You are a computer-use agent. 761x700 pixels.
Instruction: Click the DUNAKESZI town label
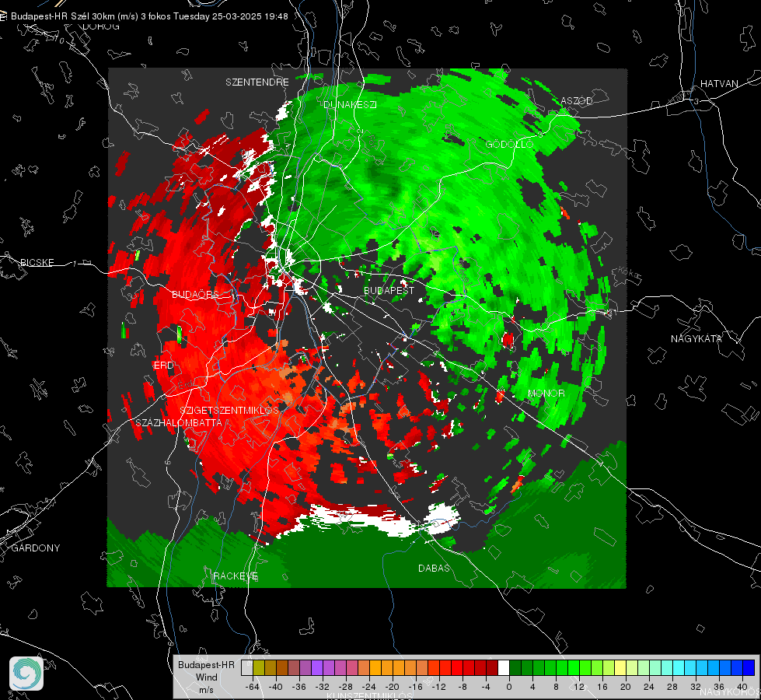(x=350, y=104)
